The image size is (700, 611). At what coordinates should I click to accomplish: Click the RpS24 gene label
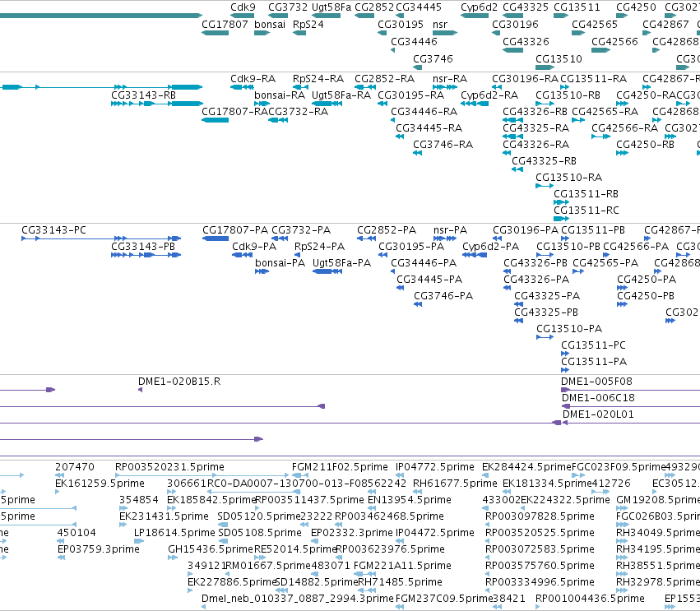[x=308, y=24]
